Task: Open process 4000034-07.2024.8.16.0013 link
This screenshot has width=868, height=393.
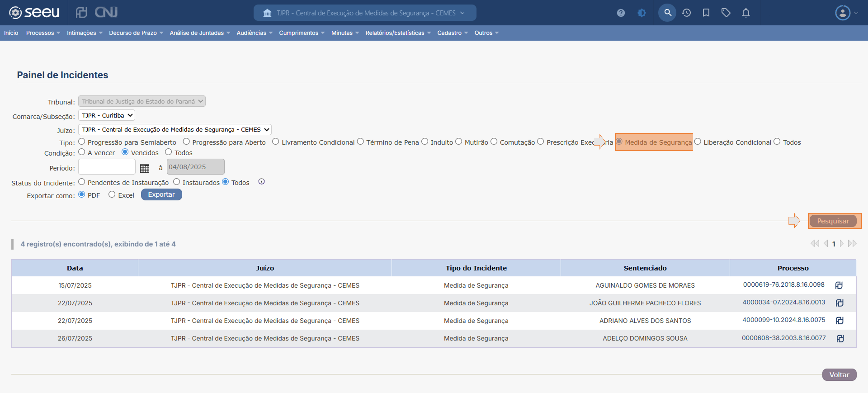Action: pos(784,302)
